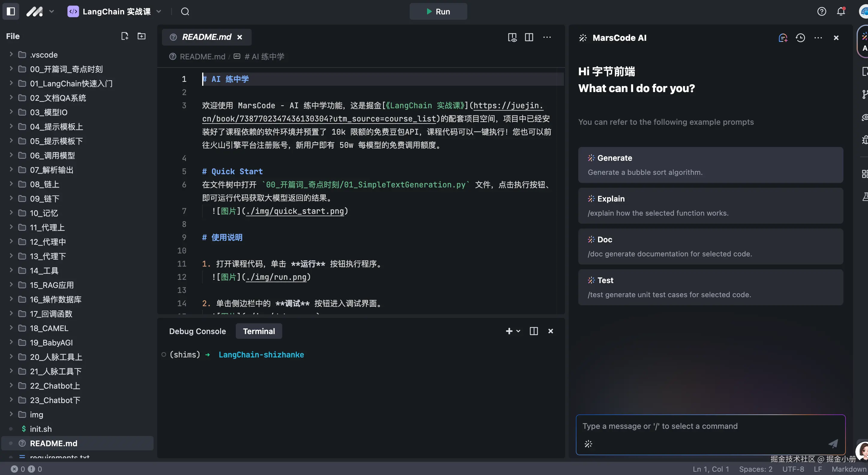The image size is (868, 475).
Task: Click the new file icon
Action: pos(125,36)
